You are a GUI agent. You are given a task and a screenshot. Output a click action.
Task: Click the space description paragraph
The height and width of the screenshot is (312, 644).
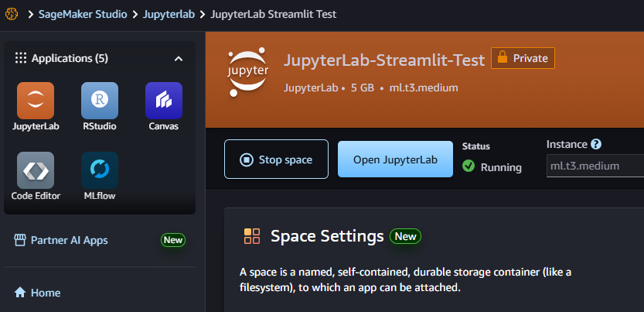(405, 279)
